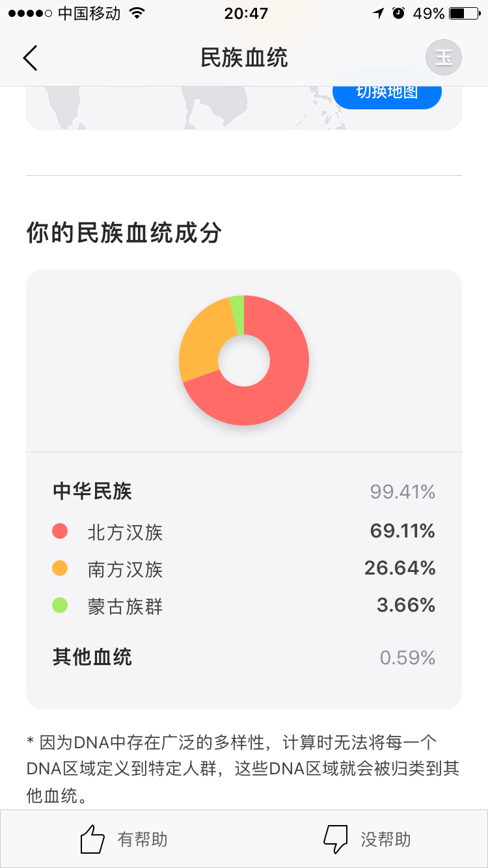Tap the 有帮助 feedback label

[142, 839]
